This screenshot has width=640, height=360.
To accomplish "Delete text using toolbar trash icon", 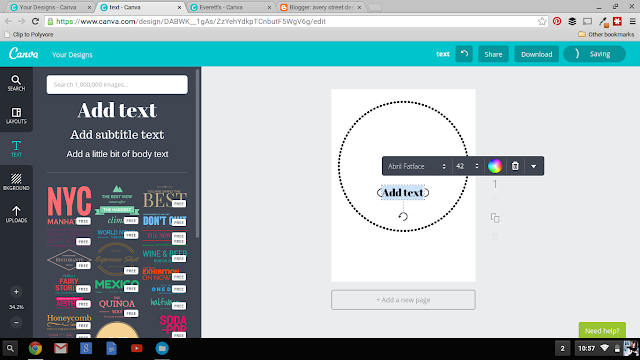I will click(515, 166).
